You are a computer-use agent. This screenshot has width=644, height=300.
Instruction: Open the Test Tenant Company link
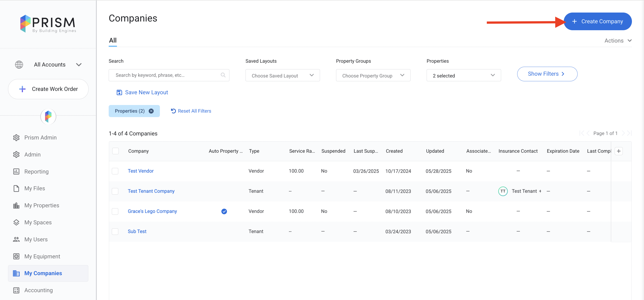coord(151,191)
